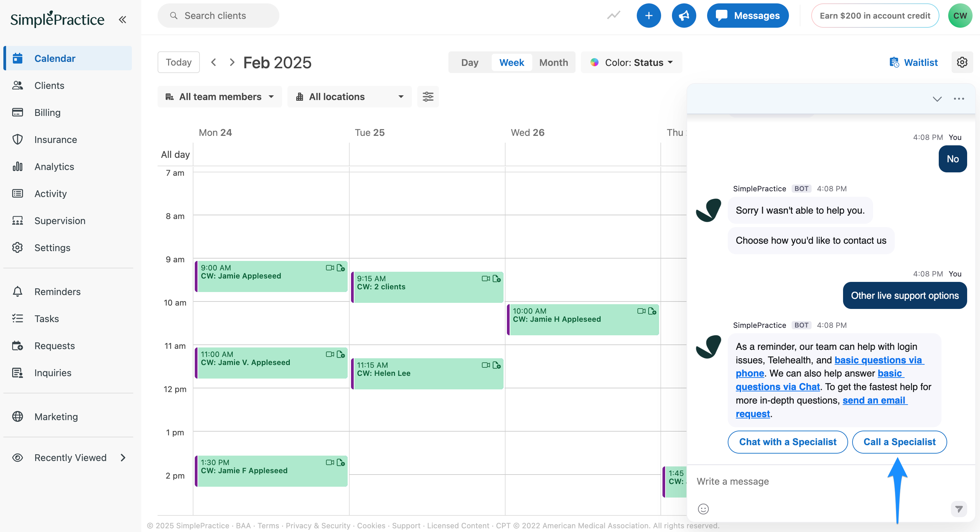The image size is (980, 532).
Task: Open Calendar in the sidebar
Action: (68, 58)
